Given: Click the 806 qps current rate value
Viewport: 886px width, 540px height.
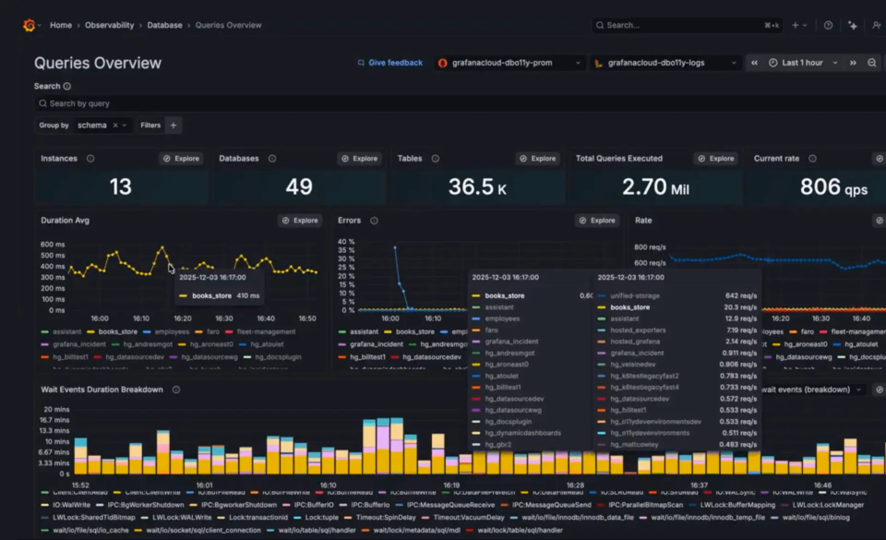Looking at the screenshot, I should pyautogui.click(x=833, y=187).
